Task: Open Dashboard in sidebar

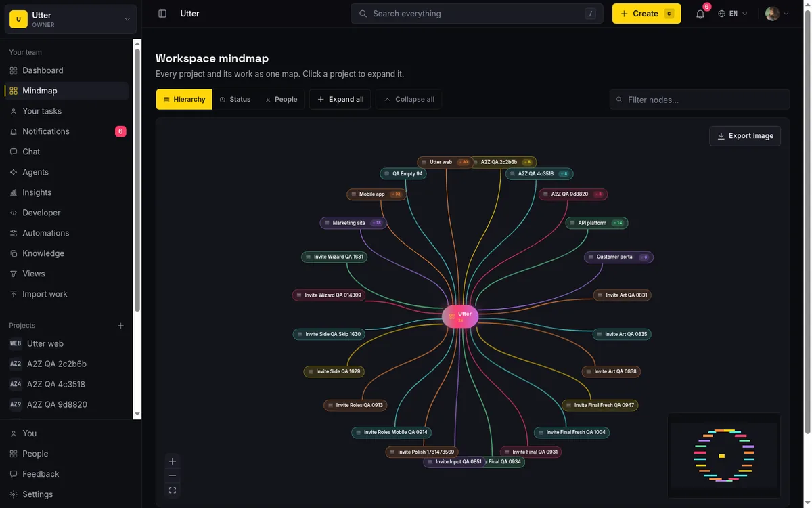Action: (x=66, y=70)
